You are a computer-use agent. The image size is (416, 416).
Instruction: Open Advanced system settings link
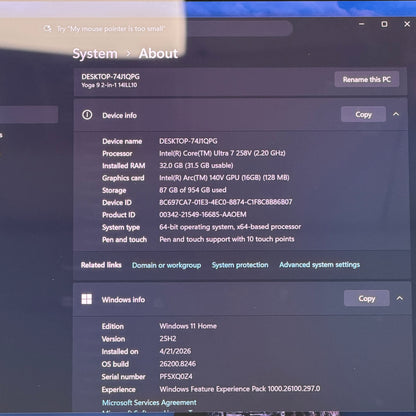tap(319, 265)
